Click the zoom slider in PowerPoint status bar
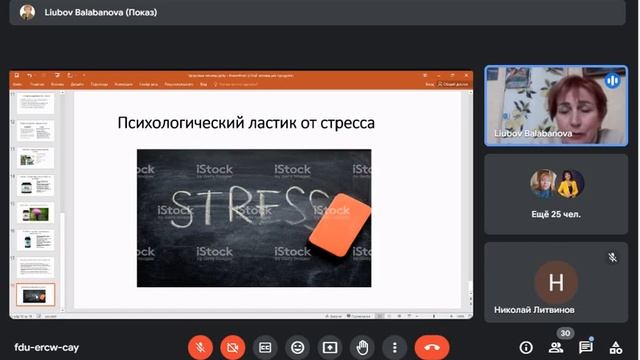The image size is (640, 360). (434, 316)
